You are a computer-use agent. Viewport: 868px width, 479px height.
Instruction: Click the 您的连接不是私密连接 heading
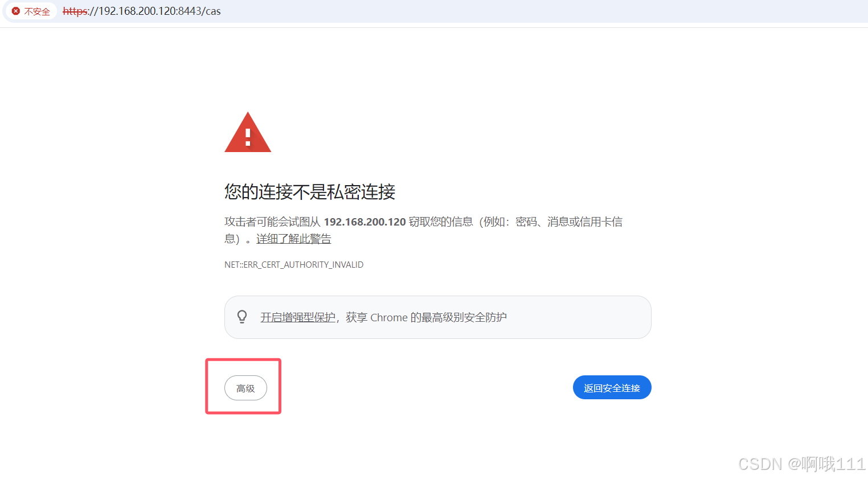(310, 191)
